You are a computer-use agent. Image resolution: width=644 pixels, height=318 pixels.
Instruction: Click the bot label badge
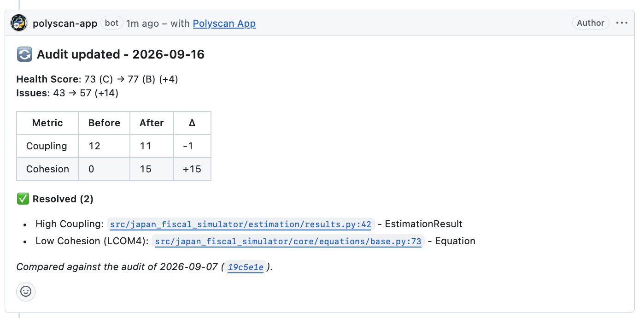112,23
